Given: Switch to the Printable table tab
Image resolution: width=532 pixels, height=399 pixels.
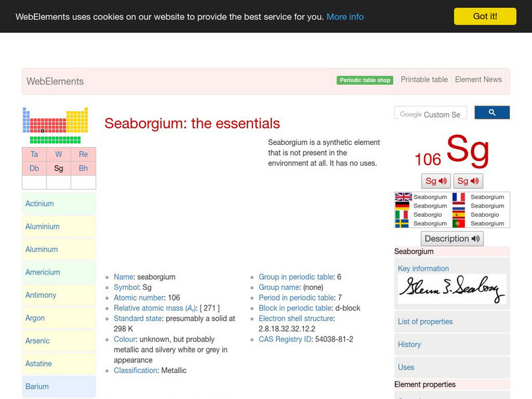Looking at the screenshot, I should tap(424, 79).
